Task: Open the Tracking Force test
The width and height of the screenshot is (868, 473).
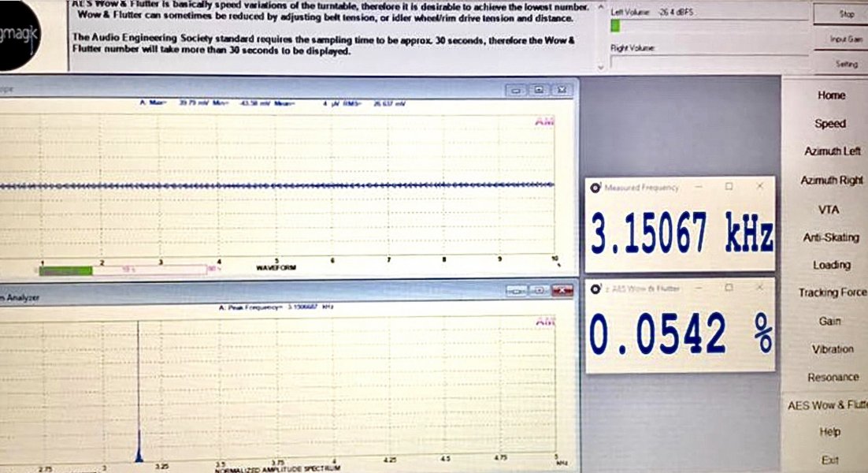Action: click(x=832, y=293)
